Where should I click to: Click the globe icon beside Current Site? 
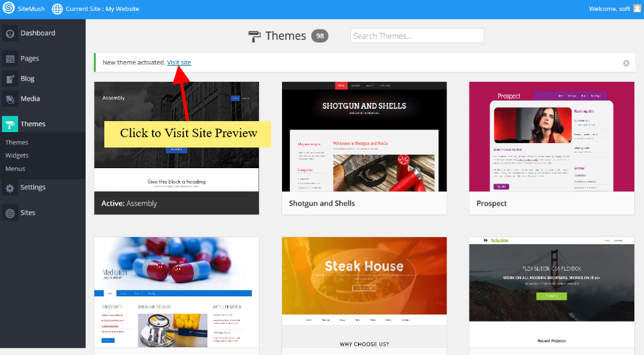tap(57, 9)
